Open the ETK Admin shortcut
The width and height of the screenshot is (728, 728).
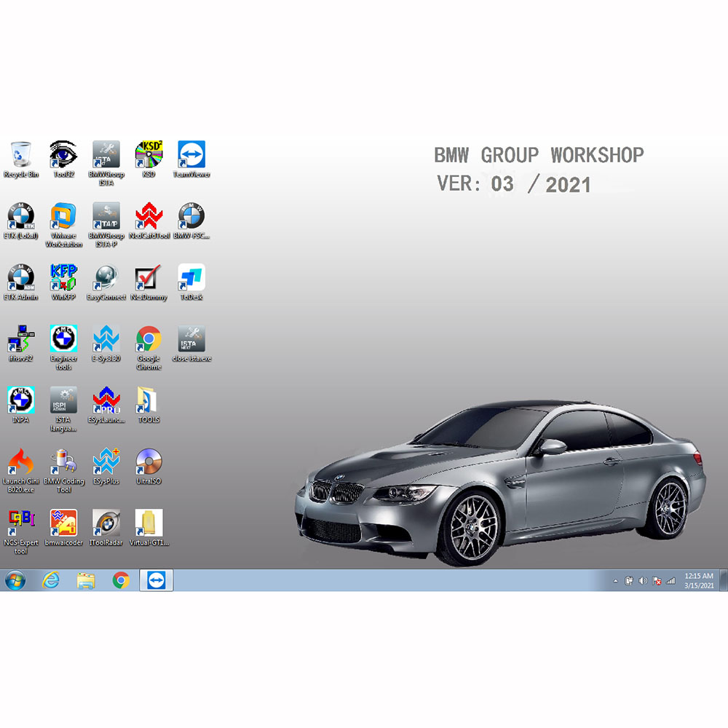(x=21, y=282)
